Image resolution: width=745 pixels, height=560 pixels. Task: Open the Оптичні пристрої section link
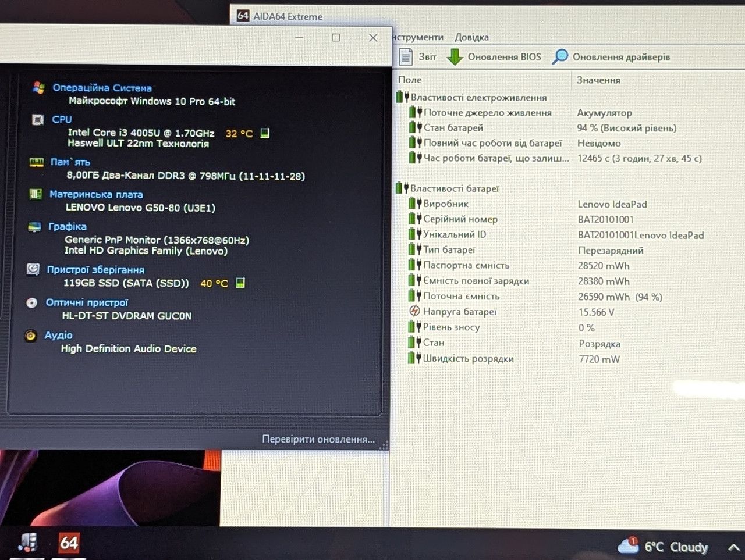click(x=87, y=302)
